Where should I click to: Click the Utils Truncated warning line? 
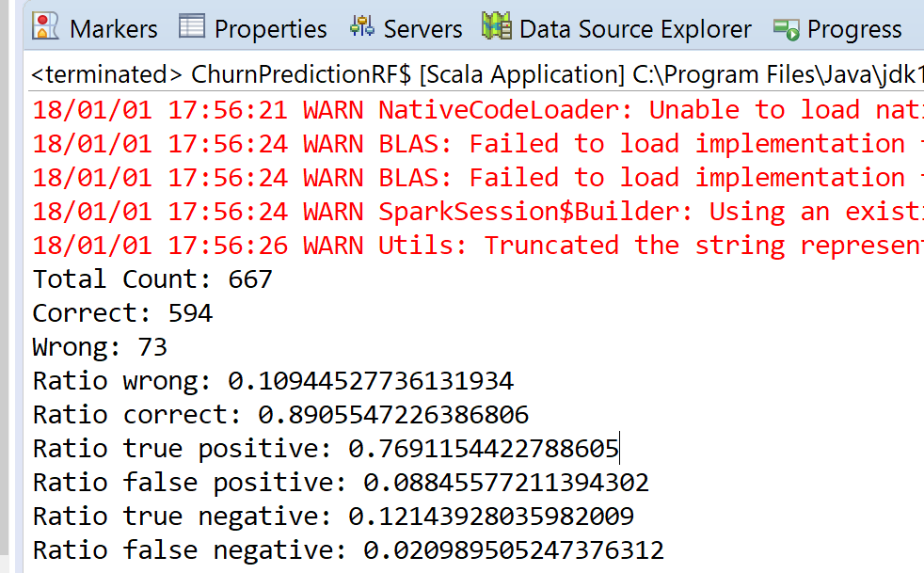tap(478, 246)
